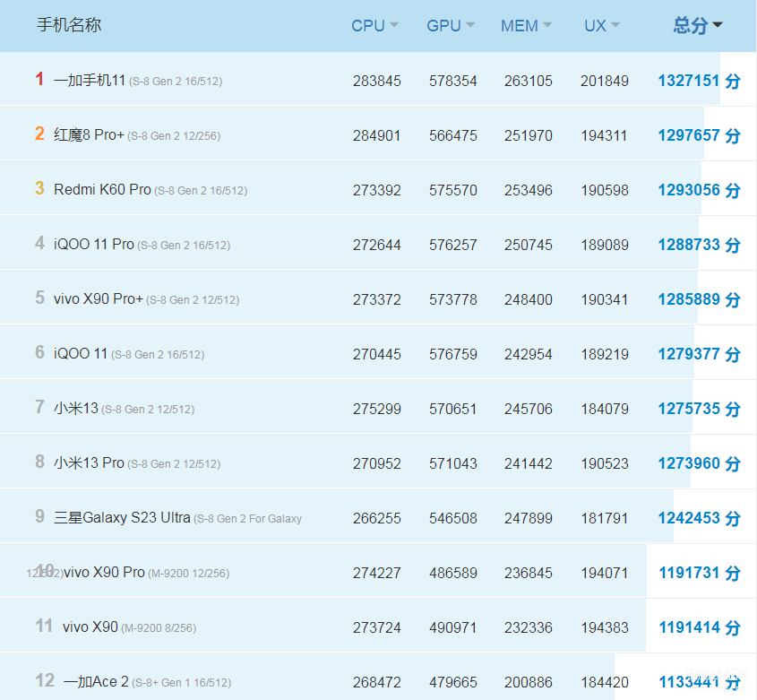This screenshot has height=700, width=757.
Task: Click total score 1191731 分
Action: point(700,572)
